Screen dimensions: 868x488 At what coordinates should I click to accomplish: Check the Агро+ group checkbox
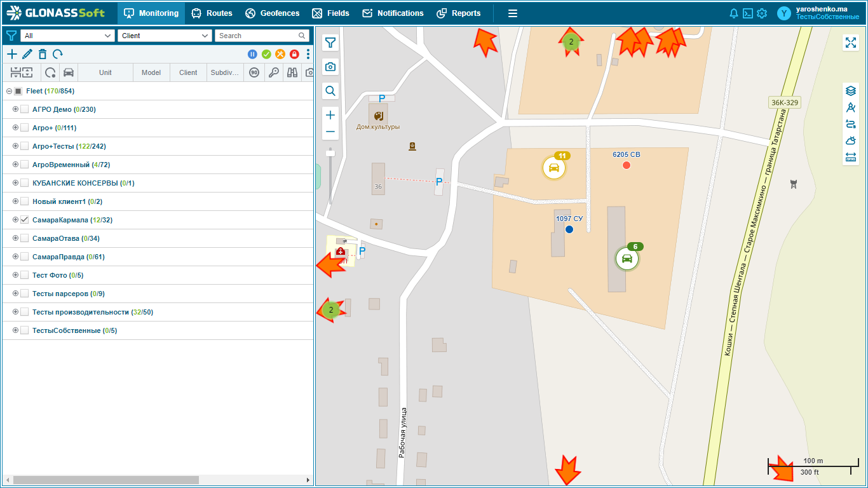pyautogui.click(x=25, y=128)
